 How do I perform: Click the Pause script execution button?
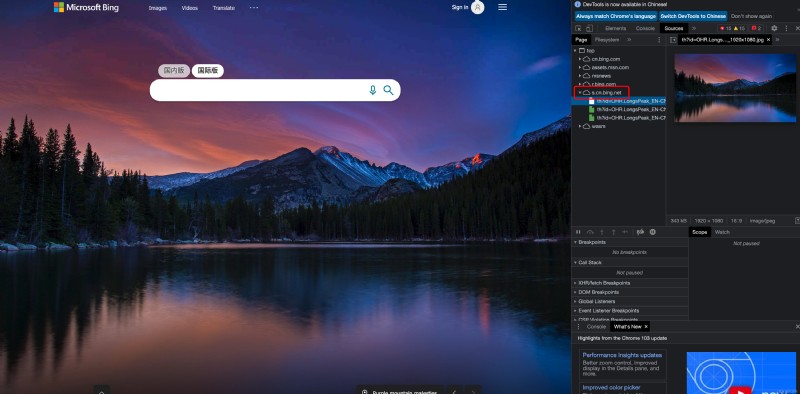pos(579,232)
